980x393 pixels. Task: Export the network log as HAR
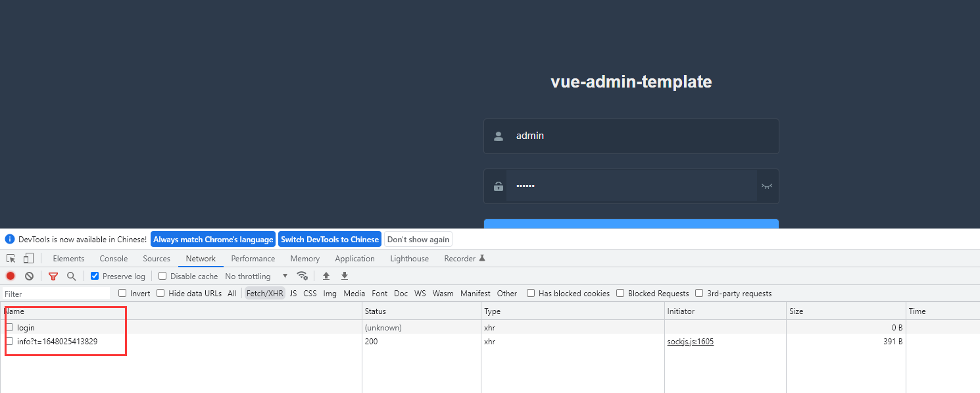pyautogui.click(x=345, y=276)
